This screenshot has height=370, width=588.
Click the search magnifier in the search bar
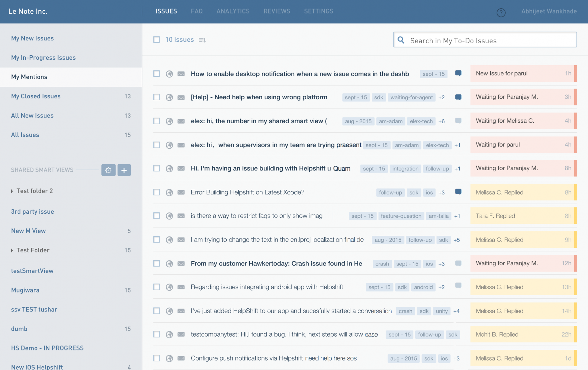coord(401,40)
